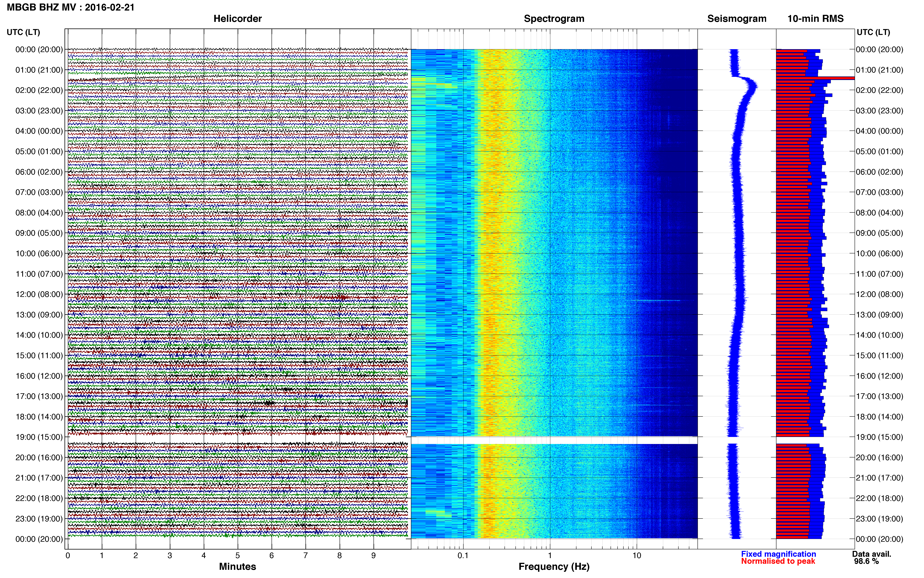
Task: Click left-axis time label '03:00 (23:00)'
Action: (x=39, y=111)
